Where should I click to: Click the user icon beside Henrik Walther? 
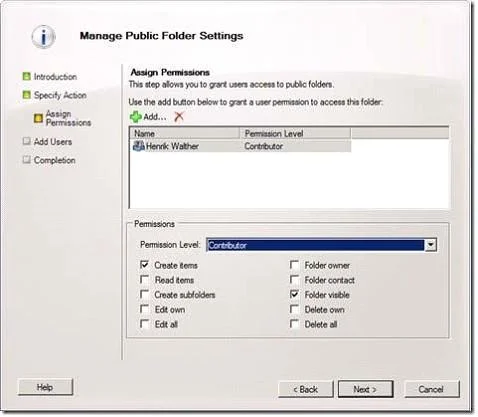[138, 146]
